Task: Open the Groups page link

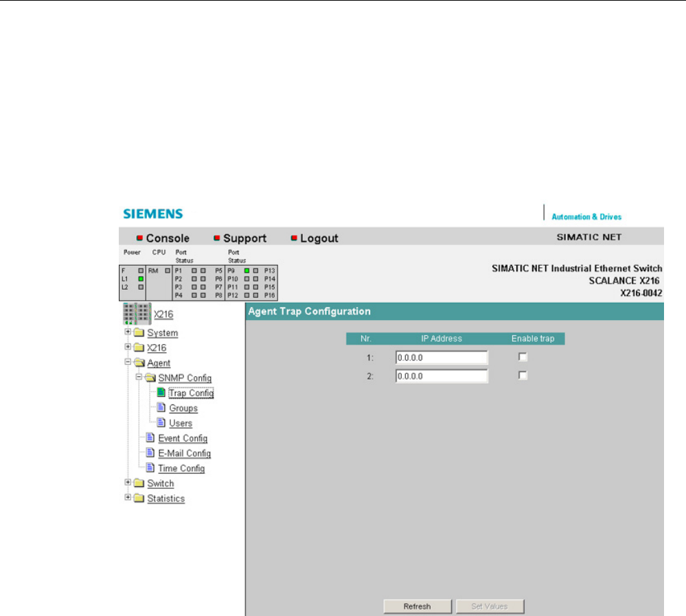Action: (183, 408)
